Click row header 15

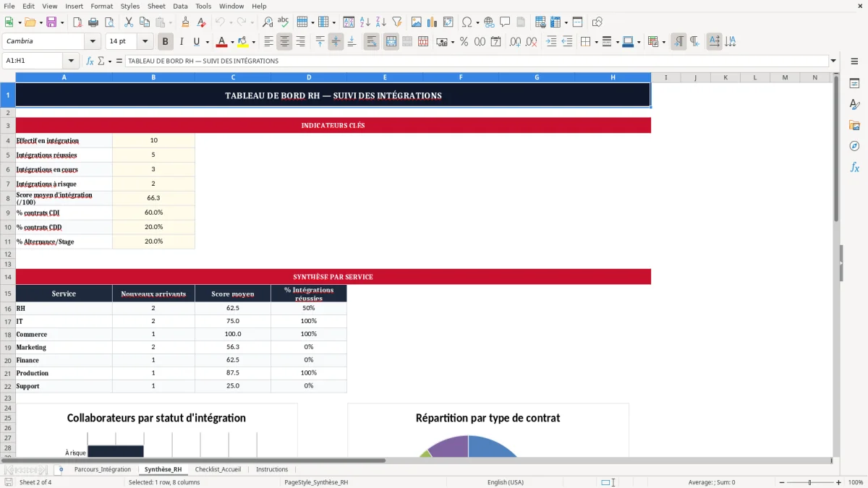coord(8,294)
